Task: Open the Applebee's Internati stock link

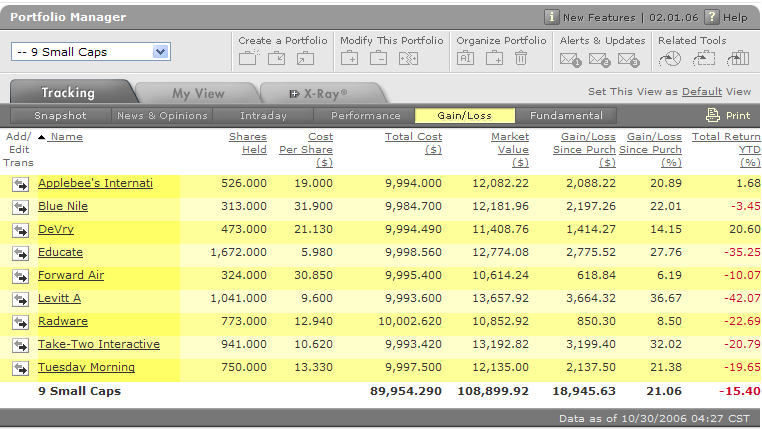Action: [95, 183]
